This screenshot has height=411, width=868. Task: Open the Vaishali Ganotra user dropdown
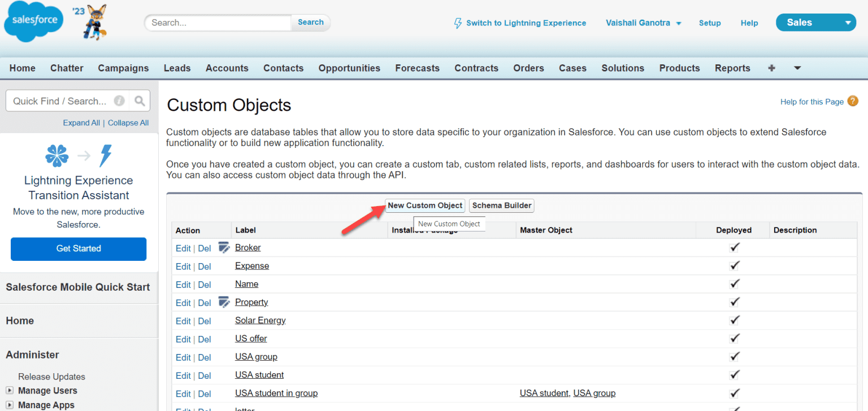(x=643, y=23)
